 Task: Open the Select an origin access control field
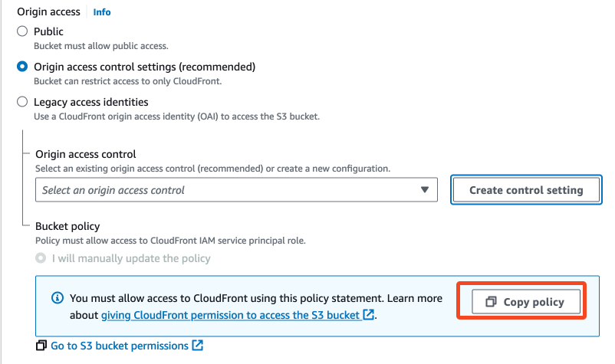[x=230, y=190]
